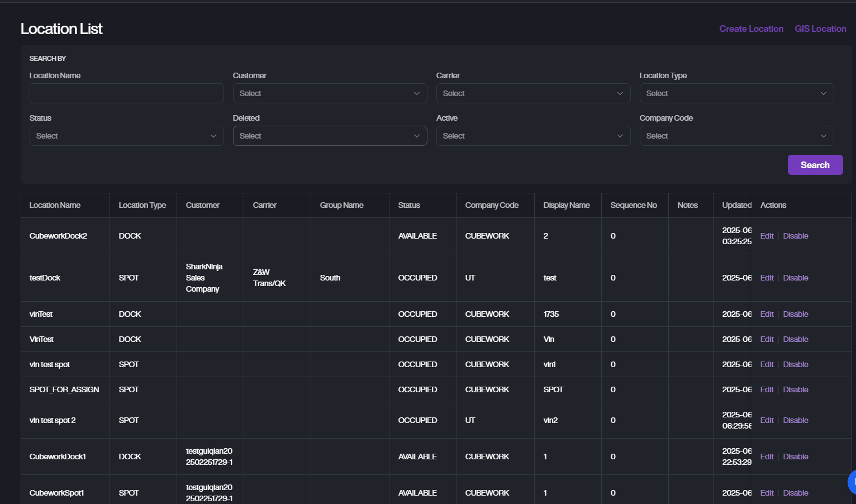
Task: Open the Customer filter dropdown
Action: click(330, 93)
